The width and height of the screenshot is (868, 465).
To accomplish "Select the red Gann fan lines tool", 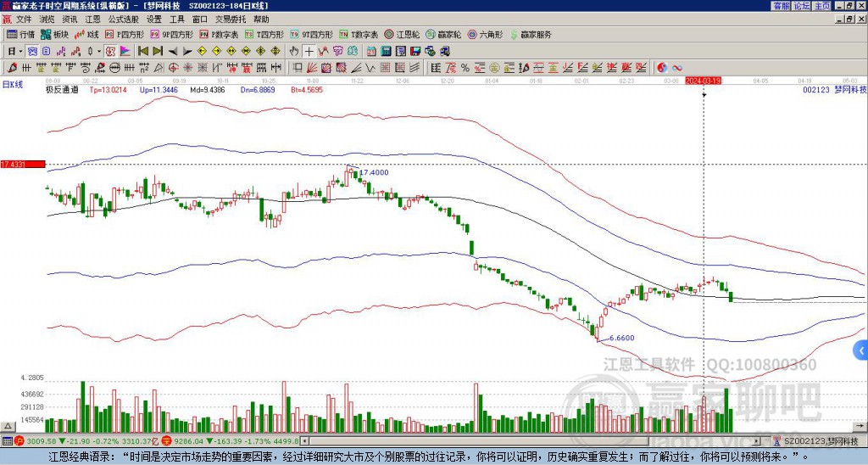I will pos(312,68).
